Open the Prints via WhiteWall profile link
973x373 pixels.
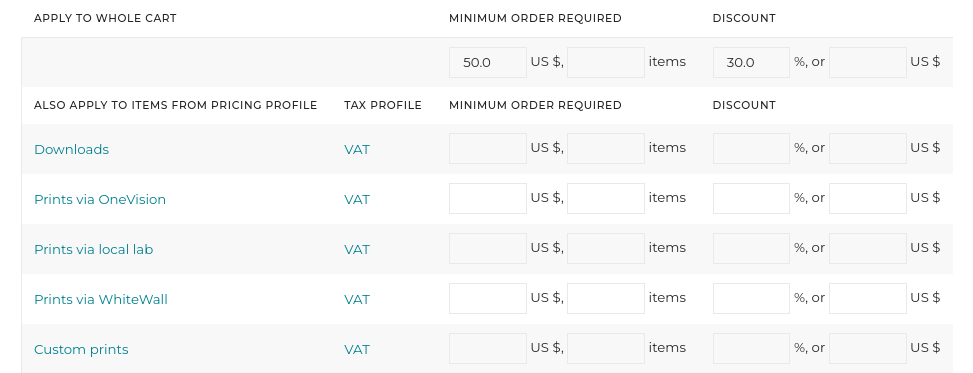pyautogui.click(x=101, y=300)
